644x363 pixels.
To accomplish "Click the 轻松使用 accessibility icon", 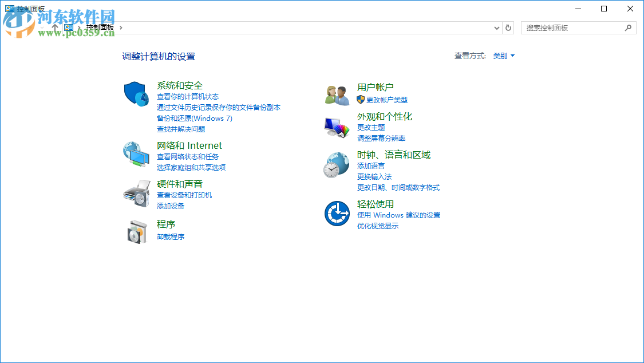I will pyautogui.click(x=337, y=213).
